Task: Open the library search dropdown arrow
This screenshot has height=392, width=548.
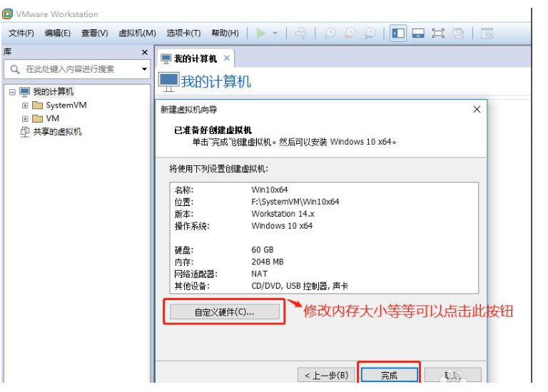Action: [x=144, y=69]
